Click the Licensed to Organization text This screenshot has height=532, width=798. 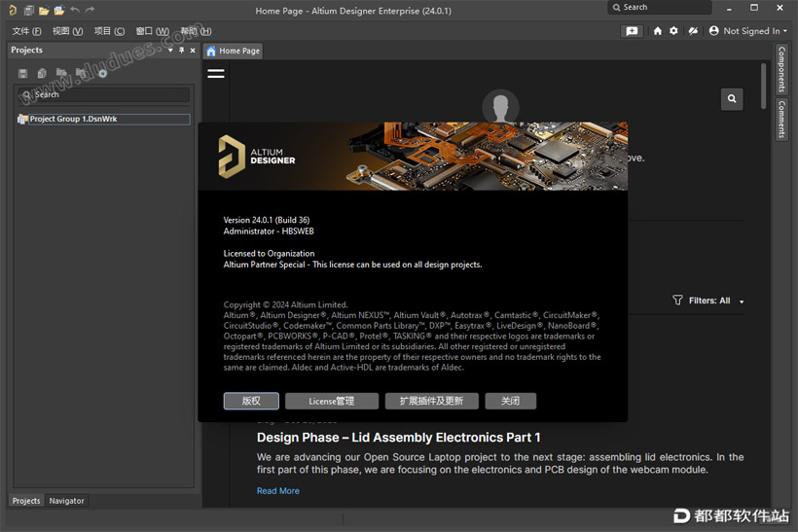click(269, 253)
